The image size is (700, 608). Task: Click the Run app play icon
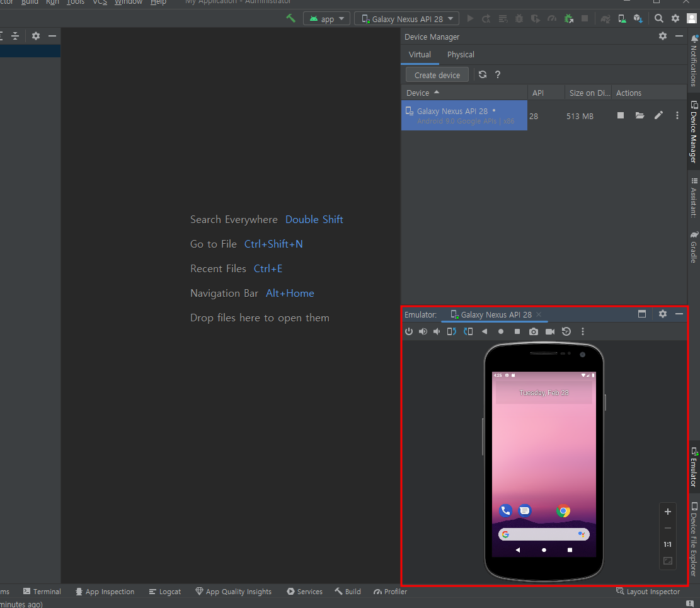pyautogui.click(x=470, y=18)
